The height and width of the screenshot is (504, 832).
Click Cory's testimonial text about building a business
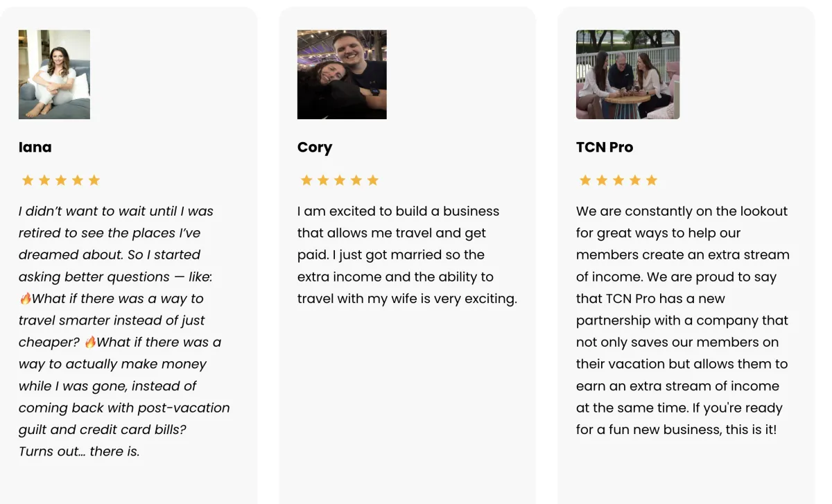pos(408,255)
